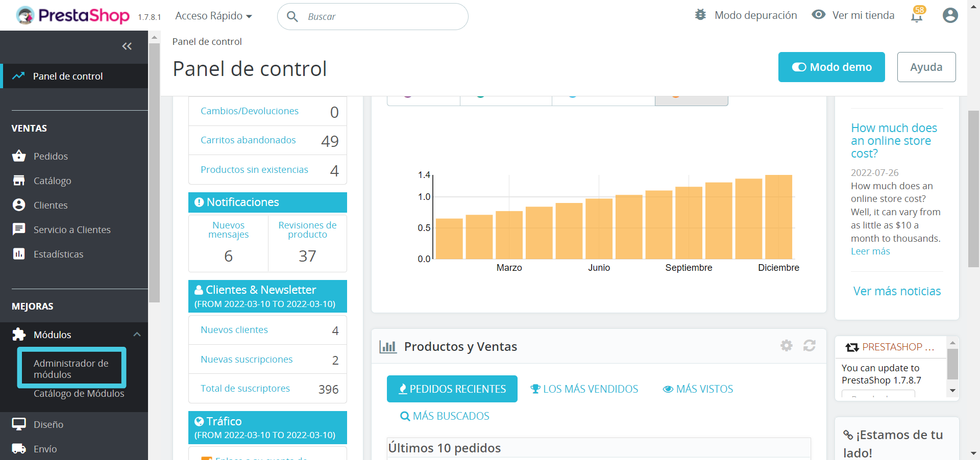
Task: Open Cambios/Devoluciones link
Action: (250, 111)
